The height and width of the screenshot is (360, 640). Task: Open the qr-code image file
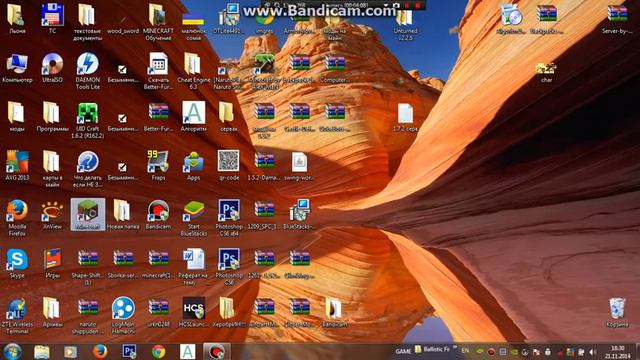(x=229, y=165)
